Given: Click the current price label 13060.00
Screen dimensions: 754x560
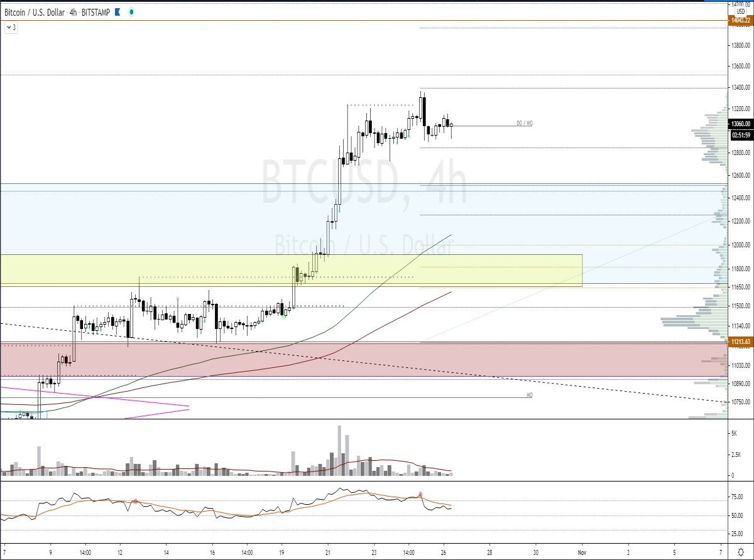Looking at the screenshot, I should tap(741, 124).
